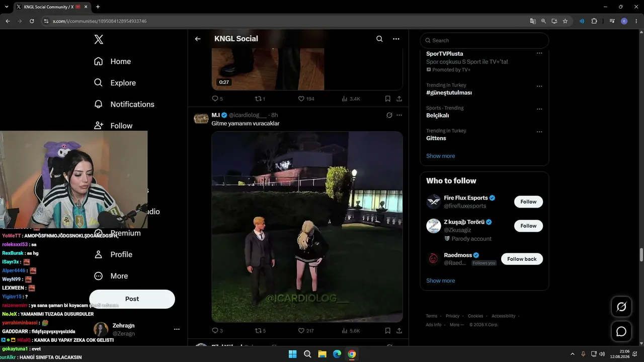Open the Messages floating chat button
The height and width of the screenshot is (362, 644).
tap(621, 331)
